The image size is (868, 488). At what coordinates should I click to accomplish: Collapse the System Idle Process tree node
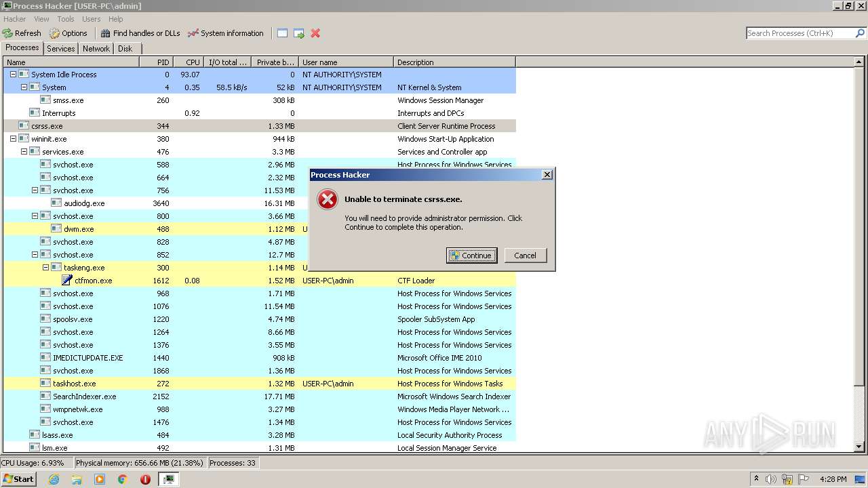click(13, 75)
